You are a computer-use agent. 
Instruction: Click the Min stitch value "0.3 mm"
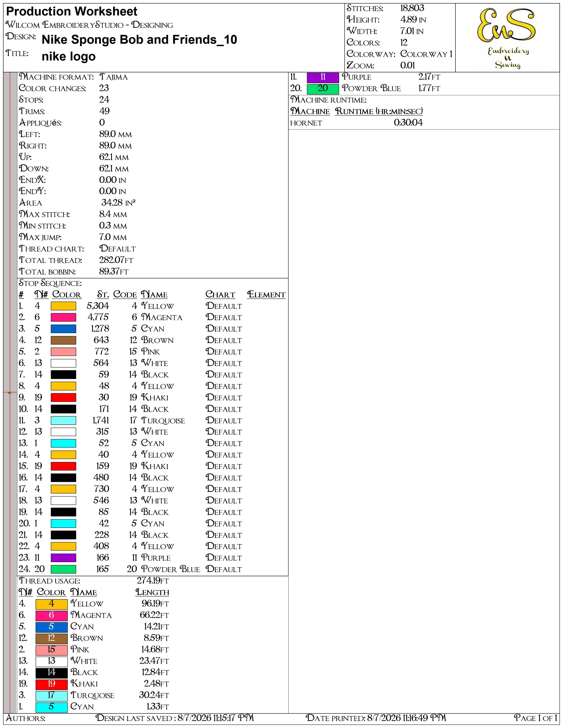click(x=113, y=226)
